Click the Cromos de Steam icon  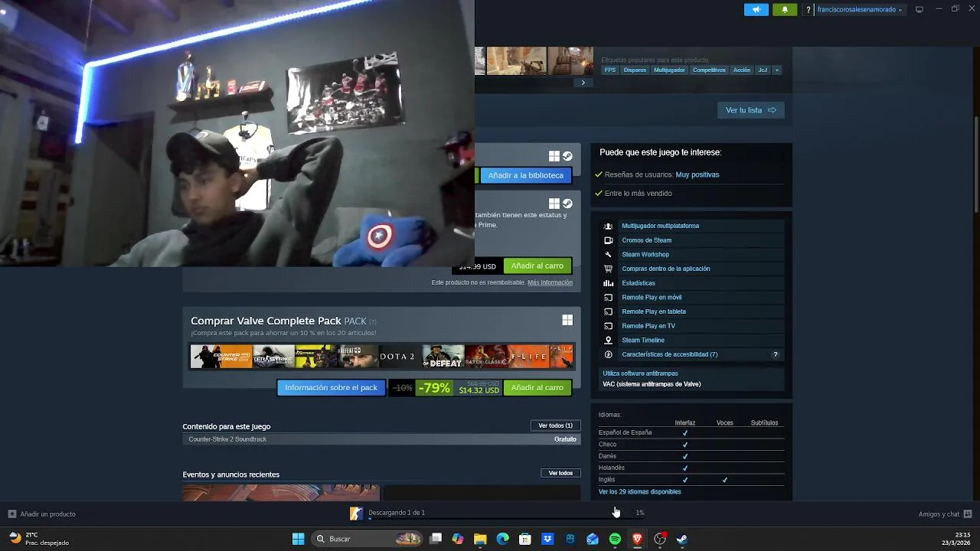point(609,240)
